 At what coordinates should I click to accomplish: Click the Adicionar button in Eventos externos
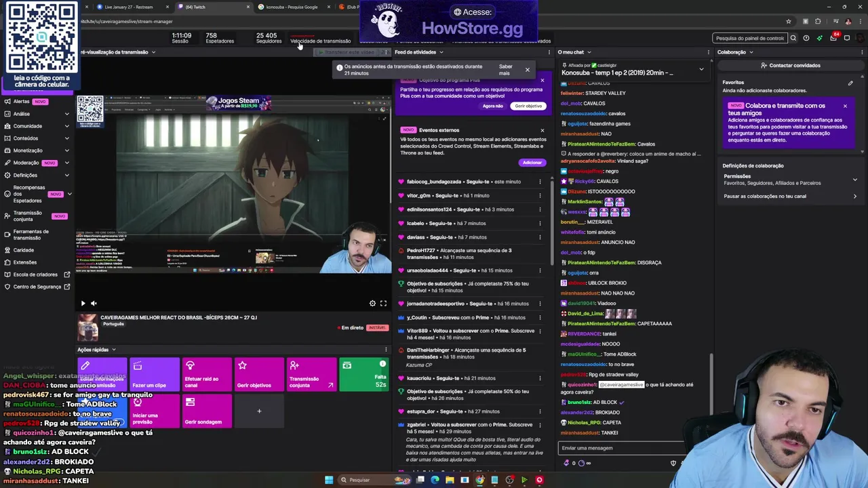coord(532,163)
